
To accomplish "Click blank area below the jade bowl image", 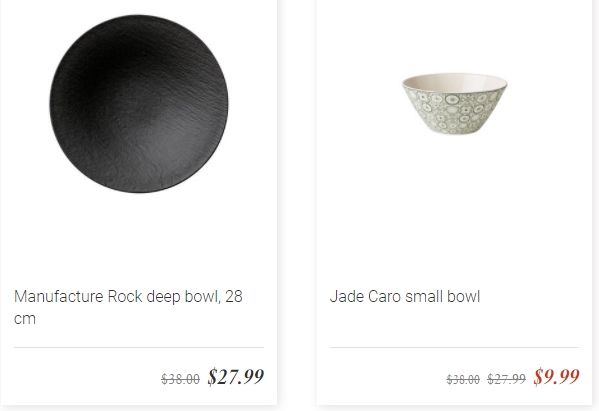I will tap(455, 210).
